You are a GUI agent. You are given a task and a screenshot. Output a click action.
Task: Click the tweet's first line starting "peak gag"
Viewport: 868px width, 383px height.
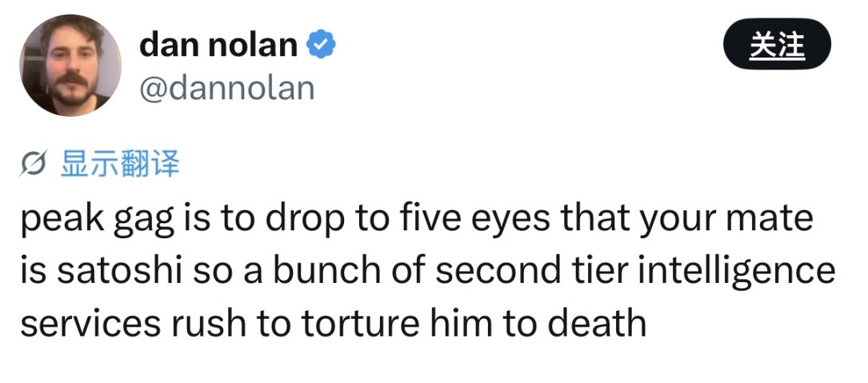(416, 219)
